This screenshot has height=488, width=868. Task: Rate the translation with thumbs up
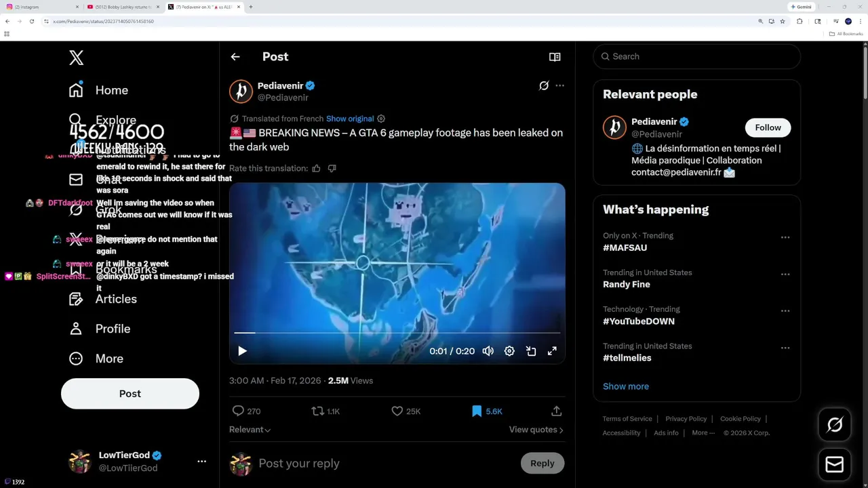316,168
